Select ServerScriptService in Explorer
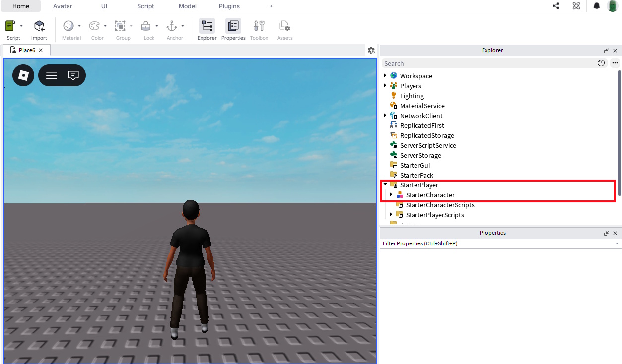Image resolution: width=622 pixels, height=364 pixels. 427,145
